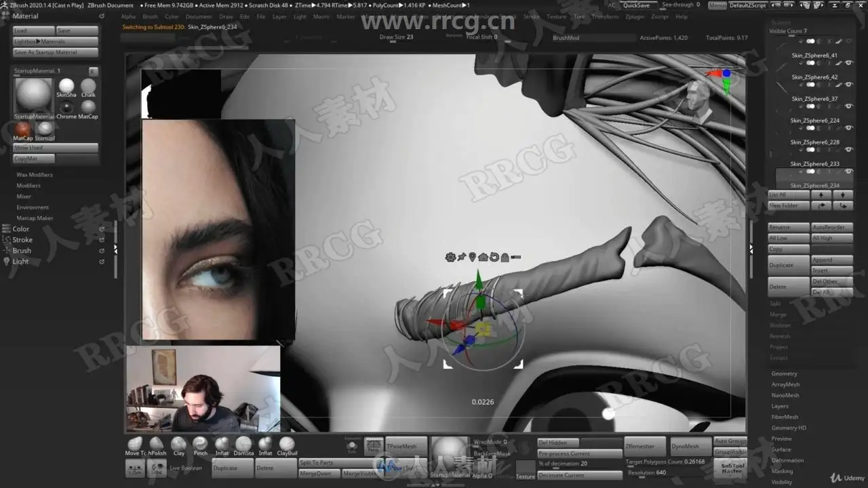Pick the DamStandard brush icon

(x=243, y=444)
